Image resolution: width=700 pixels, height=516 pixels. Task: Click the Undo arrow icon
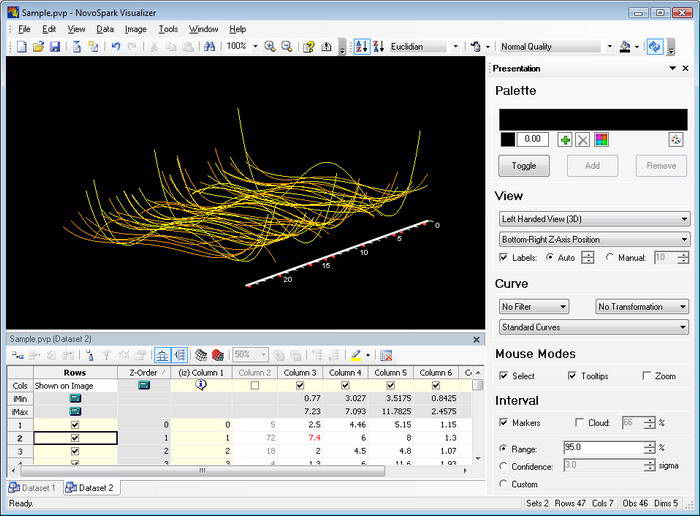(116, 46)
